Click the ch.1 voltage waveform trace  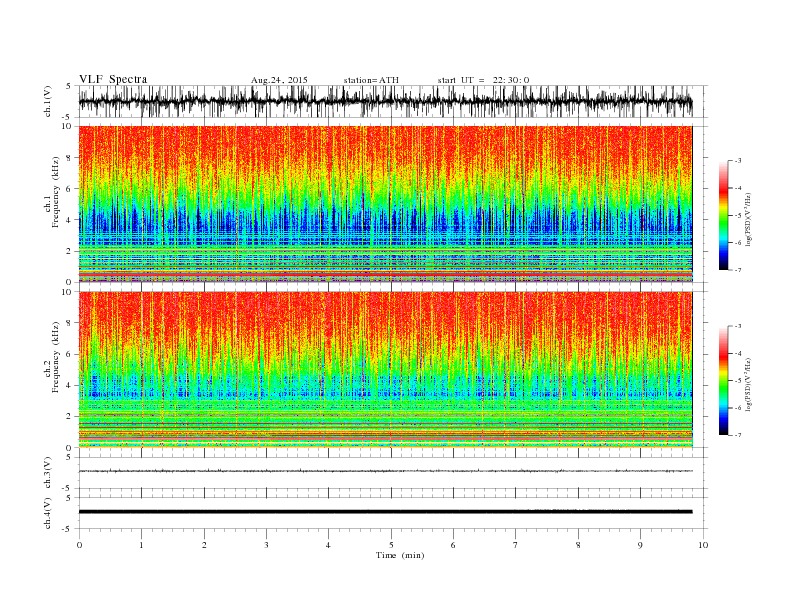(x=385, y=101)
